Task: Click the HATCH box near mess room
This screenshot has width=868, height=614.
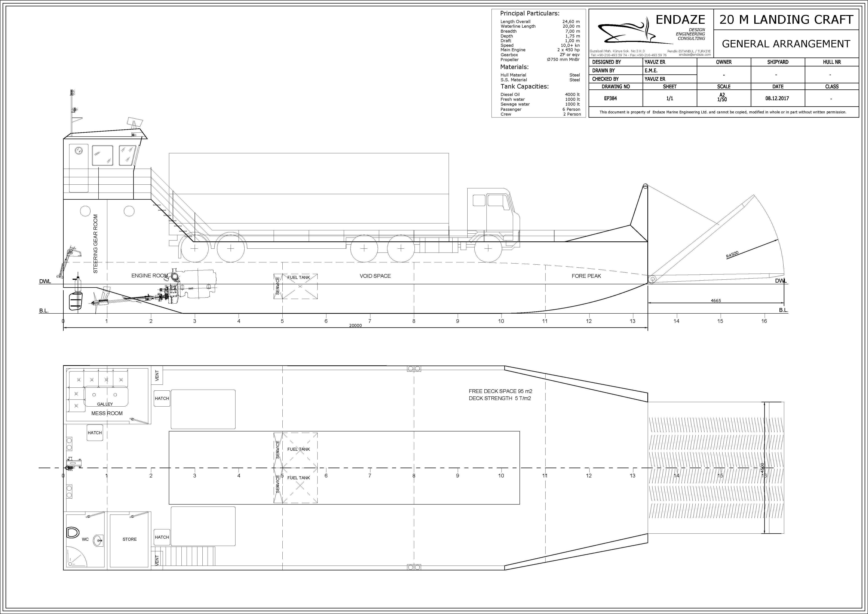Action: (x=94, y=433)
